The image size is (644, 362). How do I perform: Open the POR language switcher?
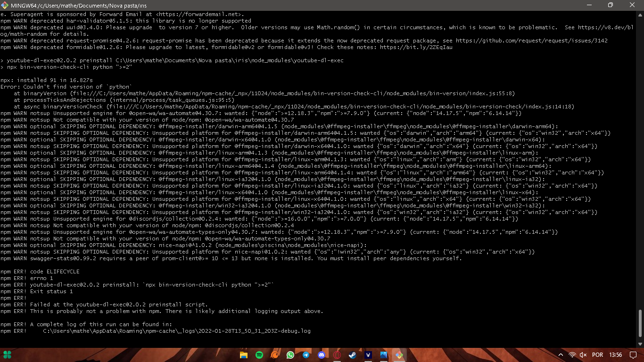pyautogui.click(x=598, y=354)
